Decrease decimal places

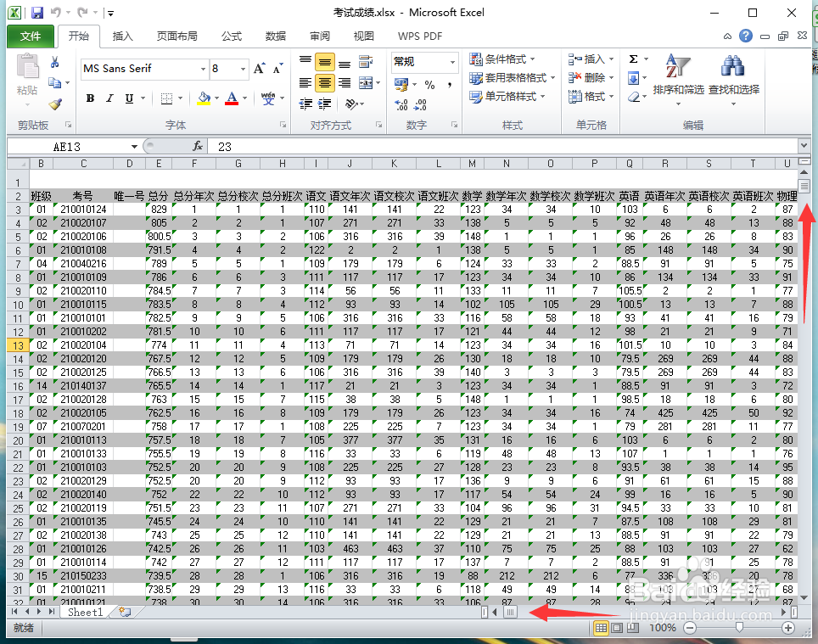[x=421, y=105]
